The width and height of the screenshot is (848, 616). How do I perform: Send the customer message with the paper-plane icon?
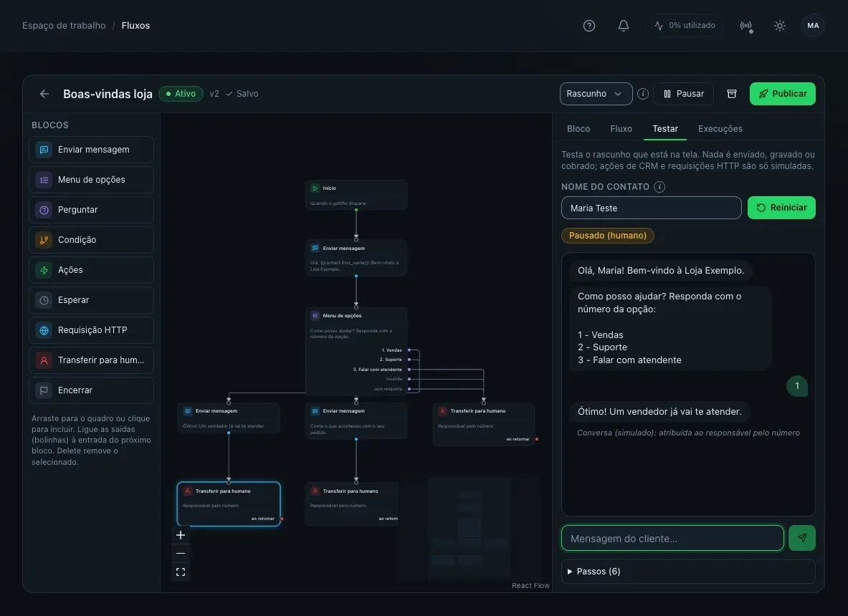(x=802, y=538)
